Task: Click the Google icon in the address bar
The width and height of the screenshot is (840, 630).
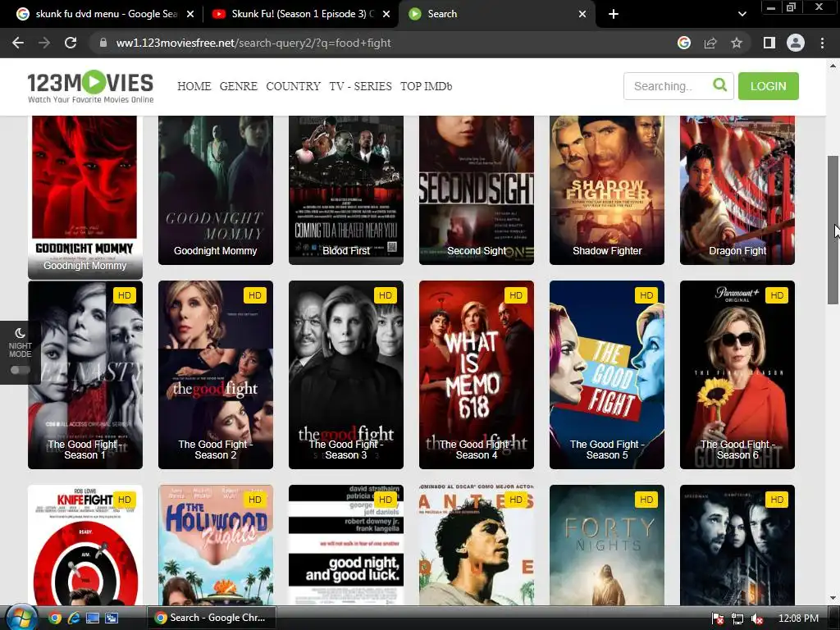Action: coord(683,43)
